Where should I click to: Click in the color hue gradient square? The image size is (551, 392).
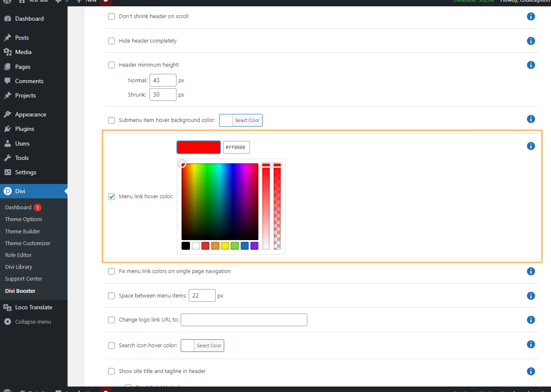(x=220, y=202)
